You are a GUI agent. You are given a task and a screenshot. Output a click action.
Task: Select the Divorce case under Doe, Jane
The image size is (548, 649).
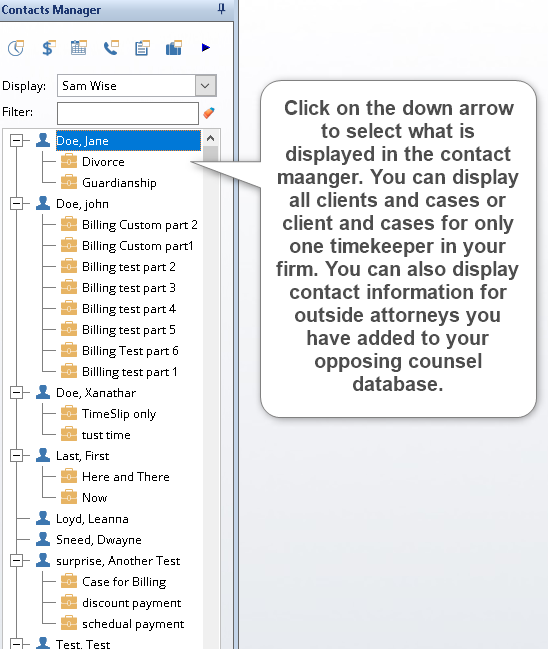103,162
